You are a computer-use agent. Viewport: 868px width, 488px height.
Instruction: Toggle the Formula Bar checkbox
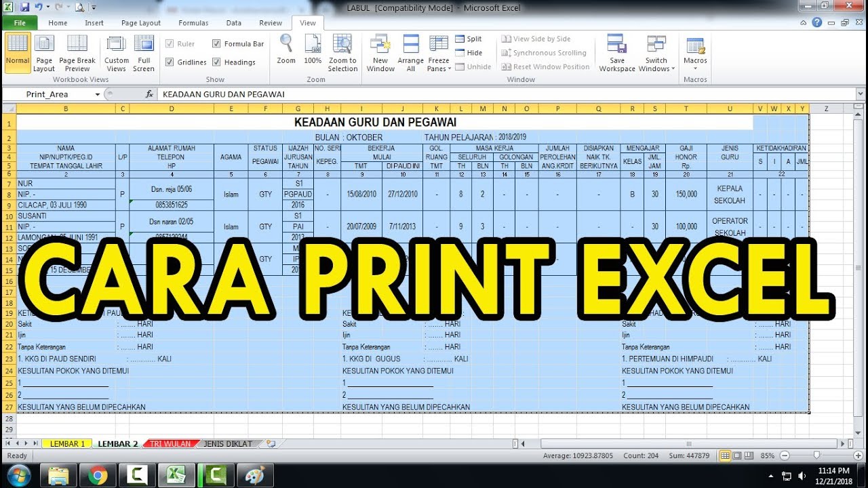coord(216,43)
